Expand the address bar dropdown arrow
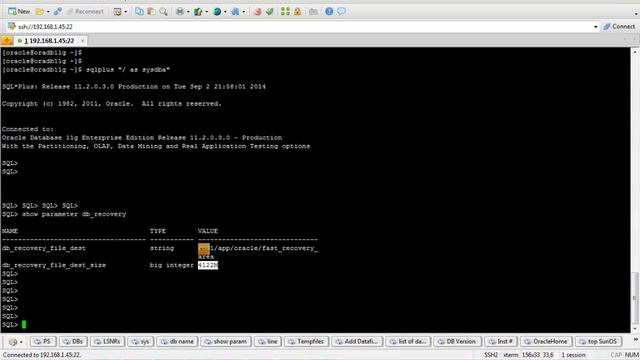 tap(596, 27)
